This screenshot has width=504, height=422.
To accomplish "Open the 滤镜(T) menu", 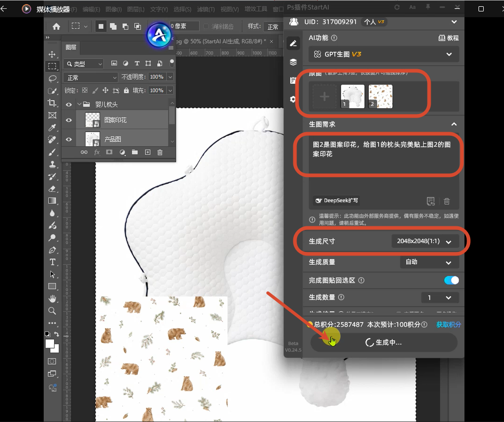I will point(206,9).
